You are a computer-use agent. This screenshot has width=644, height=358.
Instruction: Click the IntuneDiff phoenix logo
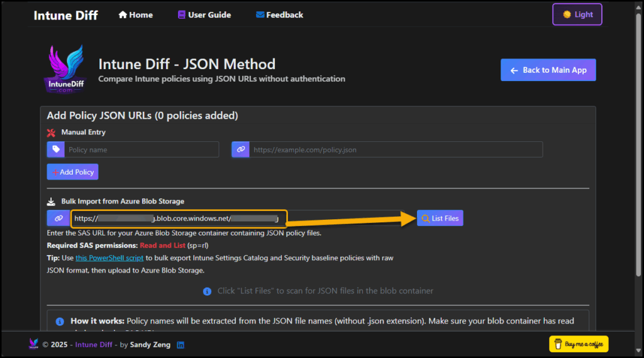(65, 69)
